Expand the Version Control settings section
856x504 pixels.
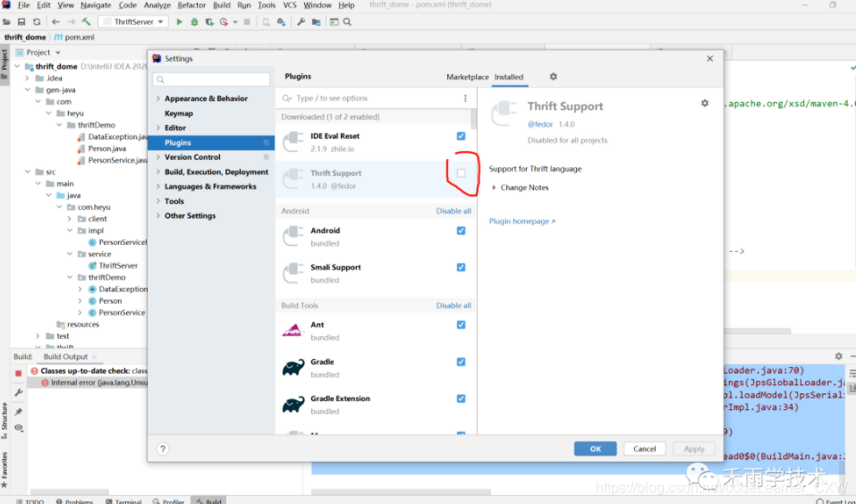click(x=158, y=157)
